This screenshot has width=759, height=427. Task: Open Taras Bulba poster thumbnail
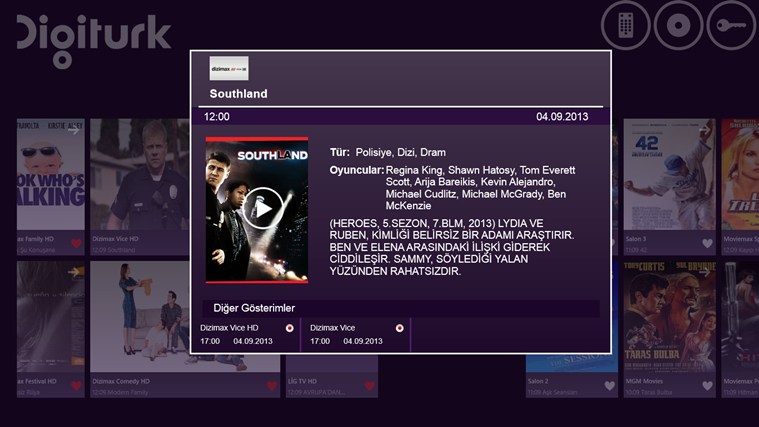(669, 317)
